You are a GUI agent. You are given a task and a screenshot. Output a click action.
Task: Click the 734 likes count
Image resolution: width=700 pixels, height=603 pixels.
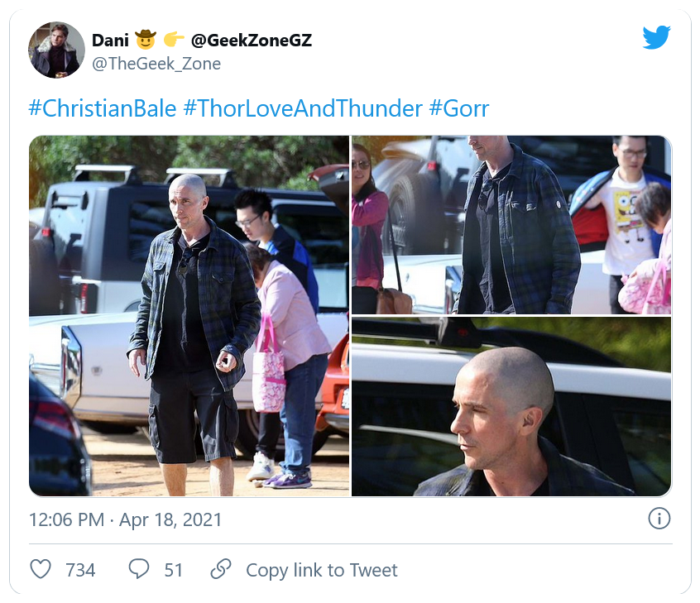pyautogui.click(x=80, y=570)
